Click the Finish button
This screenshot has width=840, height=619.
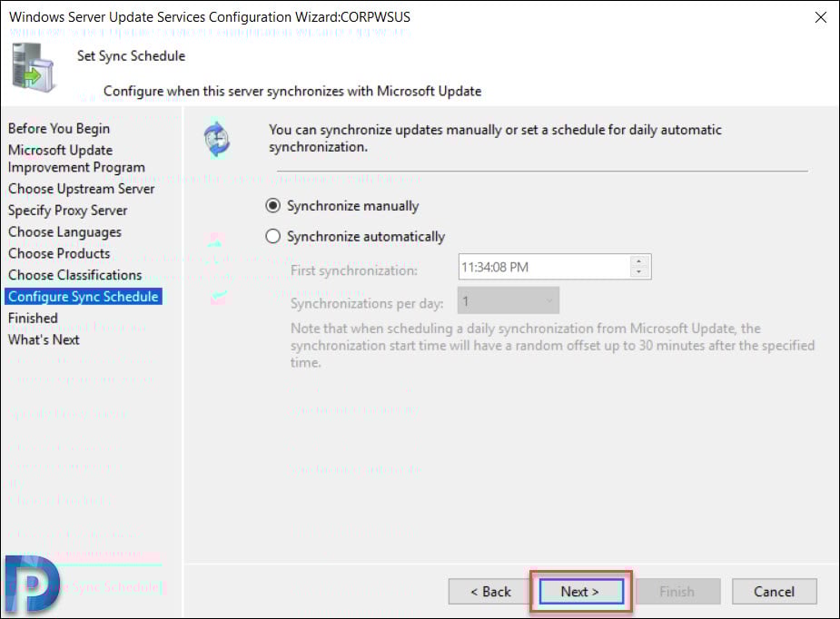click(677, 592)
